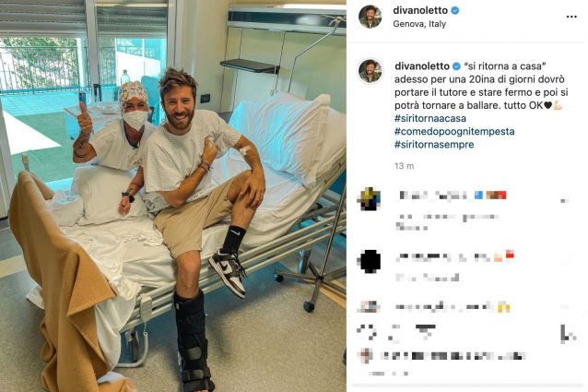Click the verified badge beside header username
The width and height of the screenshot is (588, 392).
(455, 10)
